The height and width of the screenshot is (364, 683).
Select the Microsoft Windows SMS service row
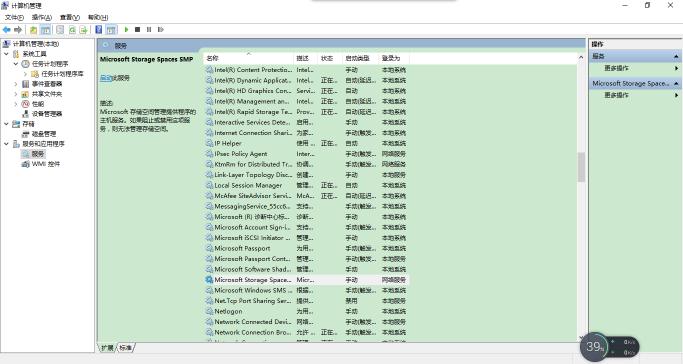[x=306, y=290]
